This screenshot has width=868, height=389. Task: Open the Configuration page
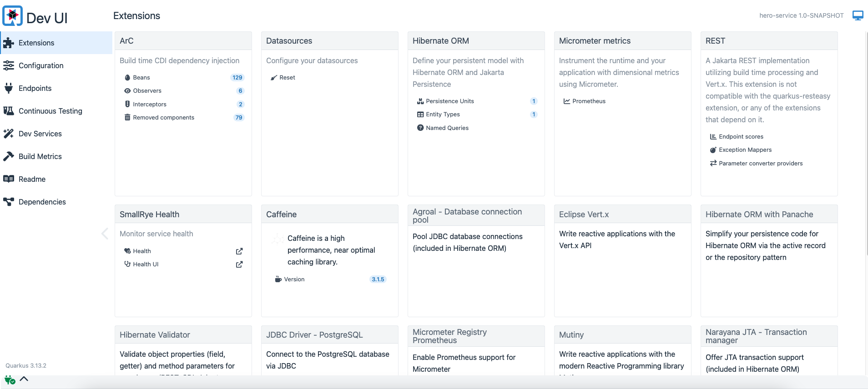click(56, 65)
